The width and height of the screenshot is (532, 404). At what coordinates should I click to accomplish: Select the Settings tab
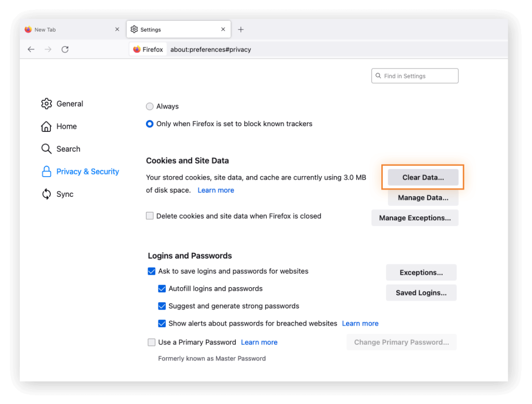pos(179,30)
